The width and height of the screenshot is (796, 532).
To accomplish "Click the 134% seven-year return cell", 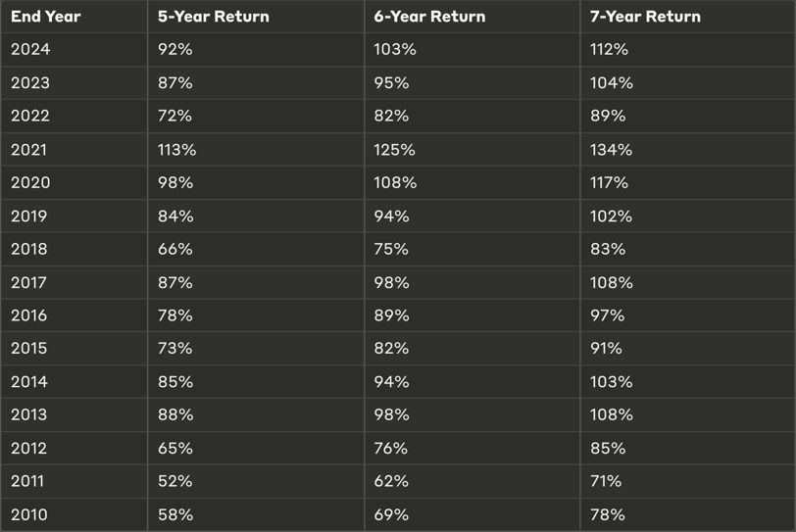I will point(611,150).
